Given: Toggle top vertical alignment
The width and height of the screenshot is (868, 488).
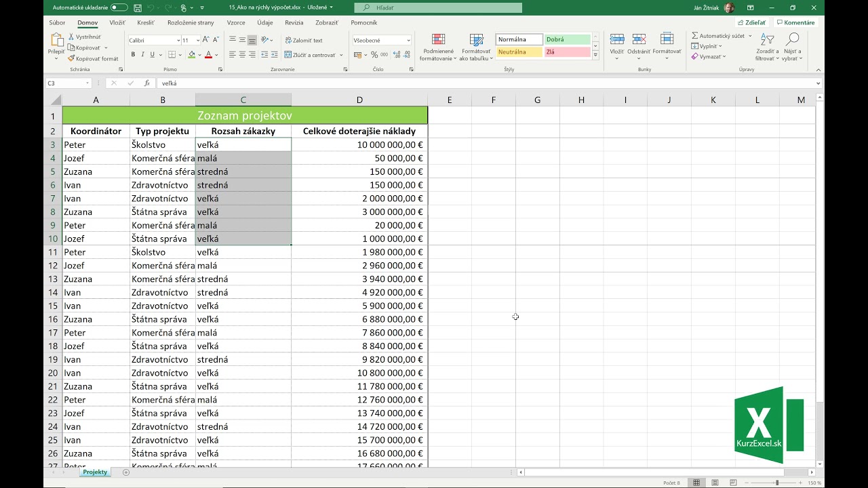Looking at the screenshot, I should (x=233, y=41).
